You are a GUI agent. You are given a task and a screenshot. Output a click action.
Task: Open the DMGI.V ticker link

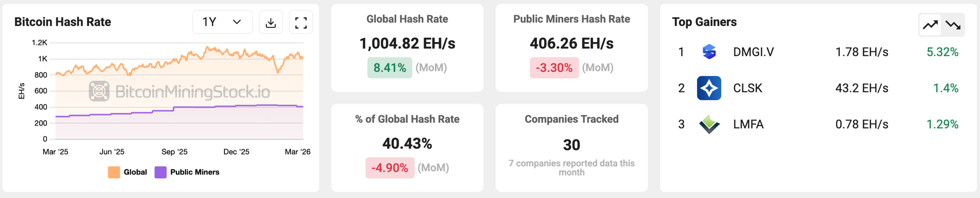[753, 52]
